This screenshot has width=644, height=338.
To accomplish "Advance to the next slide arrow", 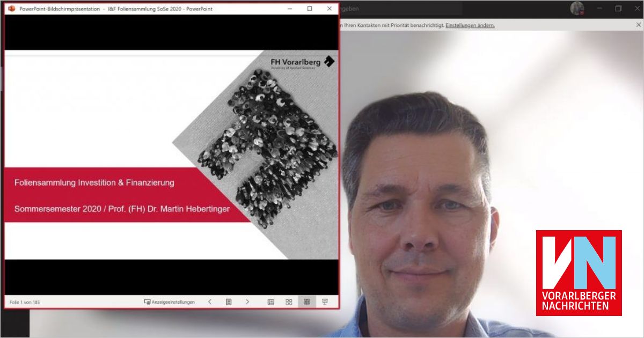I will 247,302.
